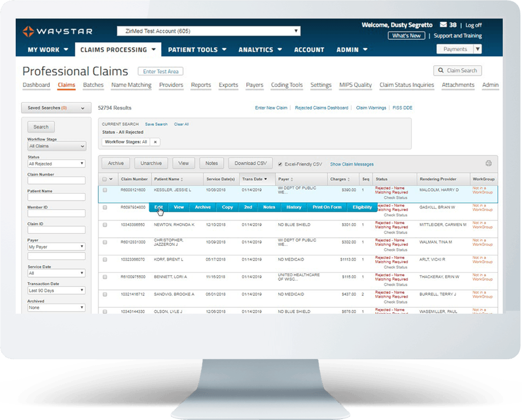This screenshot has height=420, width=522.
Task: Click Edit in the claim action bar
Action: coord(158,207)
